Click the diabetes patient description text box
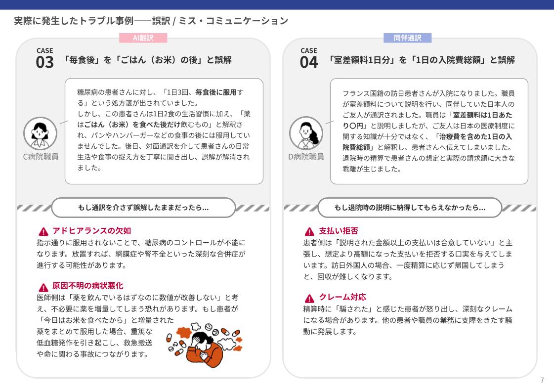 point(164,131)
